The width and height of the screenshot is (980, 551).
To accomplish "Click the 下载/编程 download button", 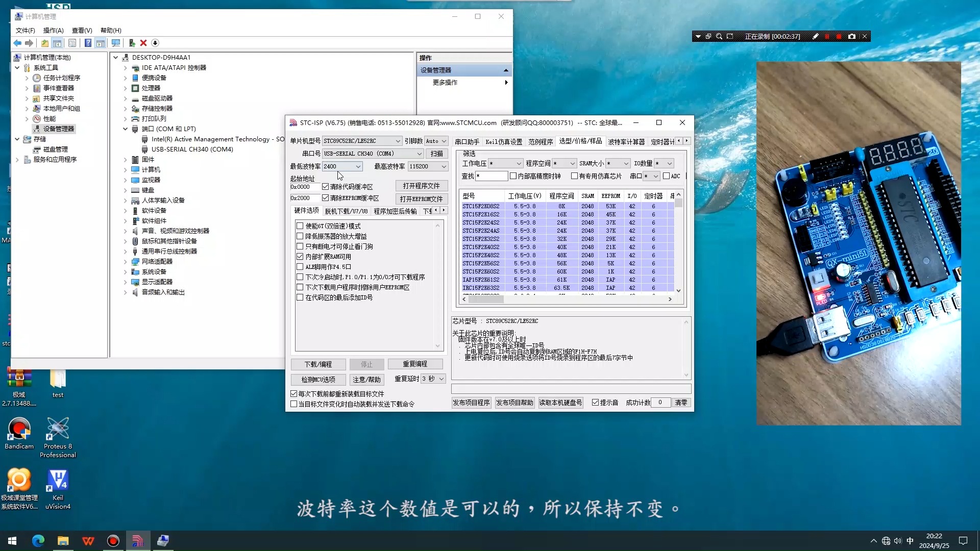I will [x=318, y=364].
